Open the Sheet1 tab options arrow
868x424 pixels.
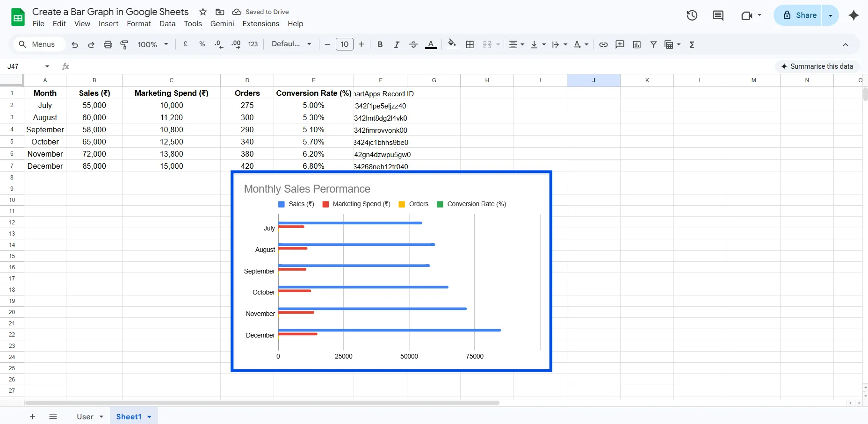150,417
